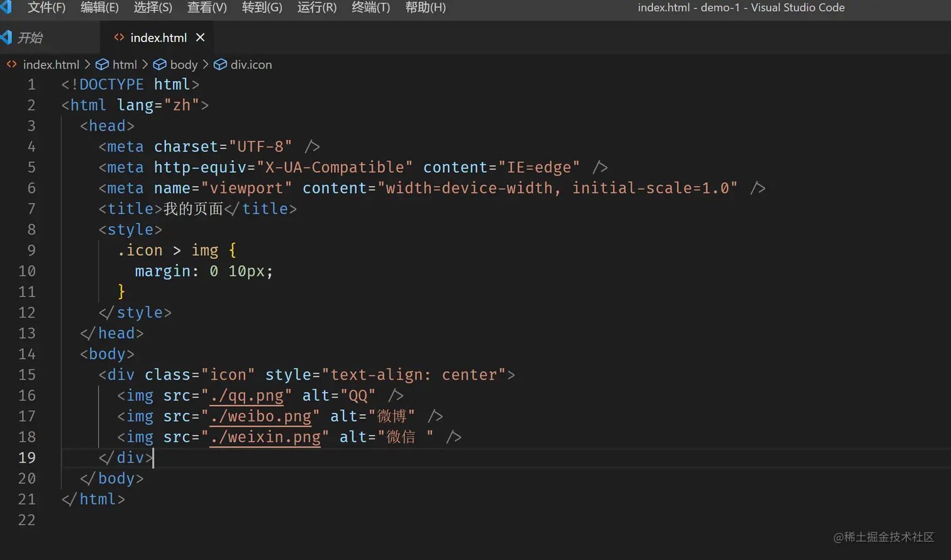Click the title text 我的页面

click(x=193, y=209)
